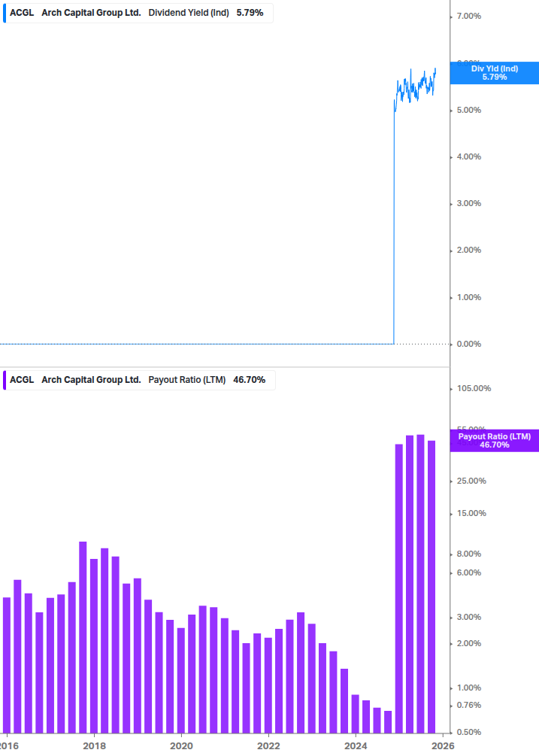Click the 2022 label on the time axis

[268, 746]
